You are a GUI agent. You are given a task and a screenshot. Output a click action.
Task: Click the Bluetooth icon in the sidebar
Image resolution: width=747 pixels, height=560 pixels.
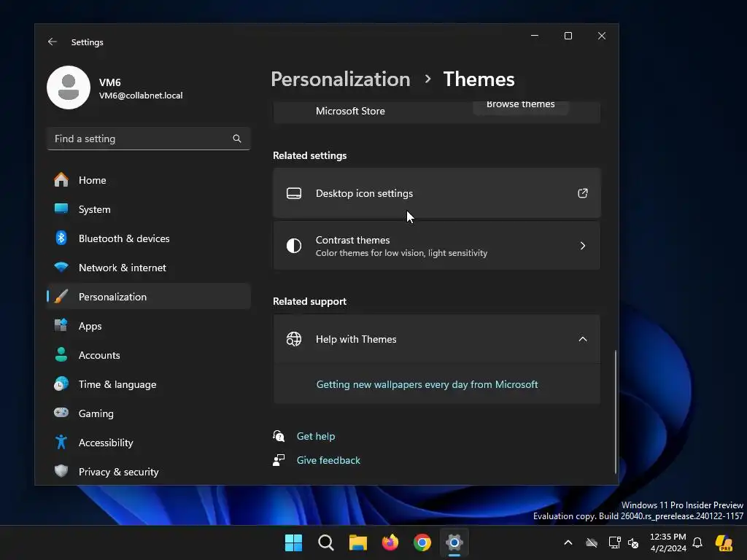[61, 238]
